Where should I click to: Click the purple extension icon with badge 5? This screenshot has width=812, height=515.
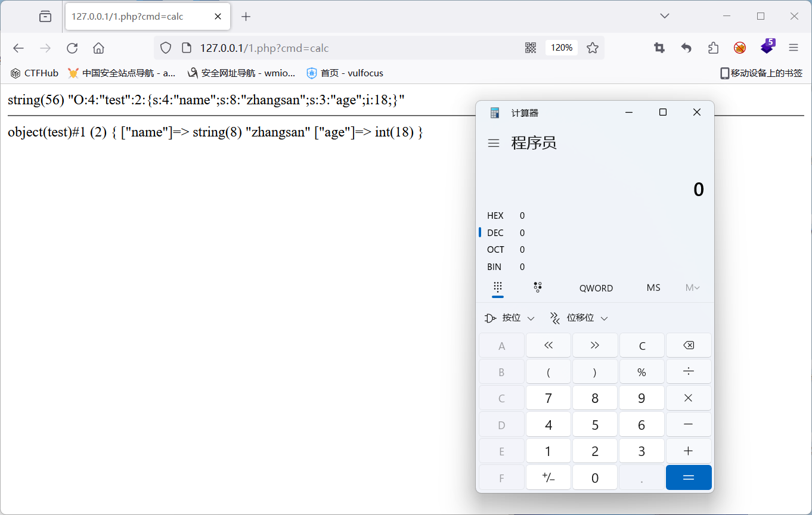[767, 46]
